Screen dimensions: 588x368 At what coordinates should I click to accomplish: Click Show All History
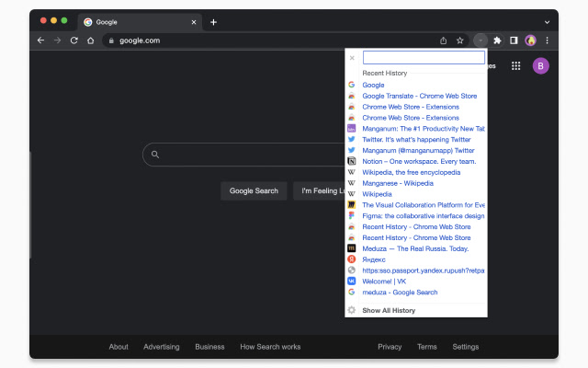[x=389, y=311]
